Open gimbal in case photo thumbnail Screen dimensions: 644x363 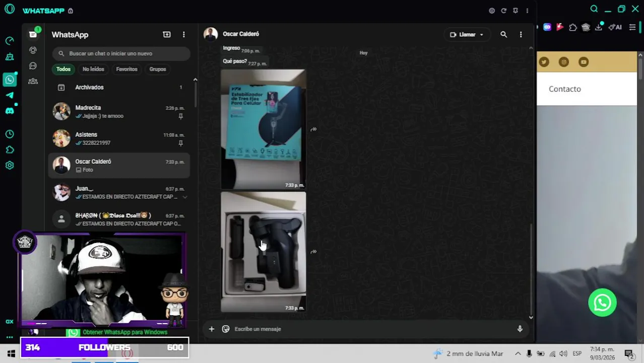263,252
